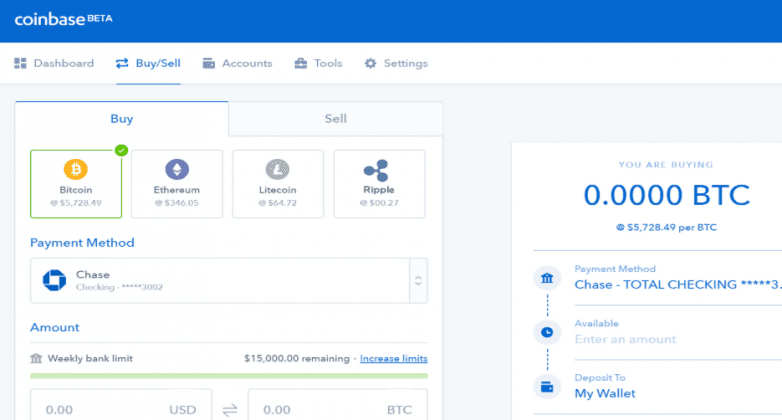Select Bitcoin at $5,728.49
Viewport: 782px width, 420px height.
pos(76,184)
